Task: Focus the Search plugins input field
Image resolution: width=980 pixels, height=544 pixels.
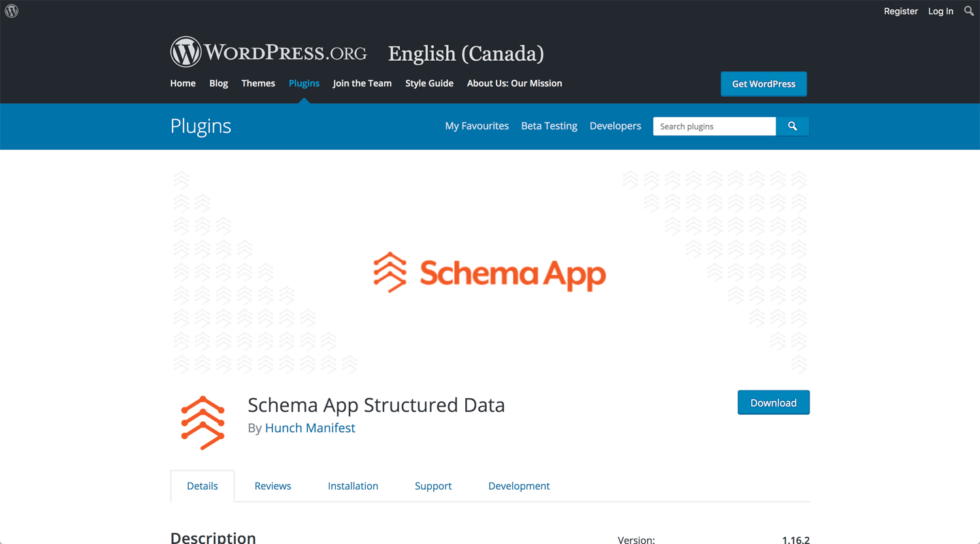Action: pyautogui.click(x=714, y=126)
